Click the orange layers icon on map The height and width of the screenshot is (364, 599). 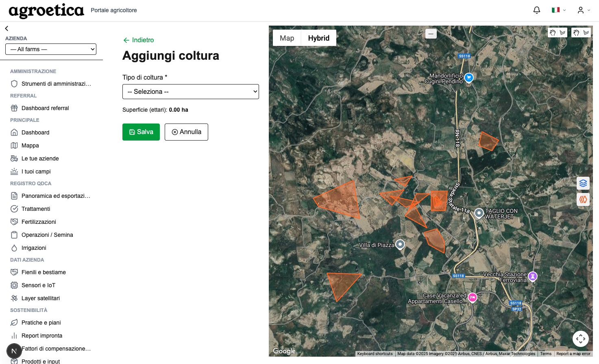coord(583,199)
